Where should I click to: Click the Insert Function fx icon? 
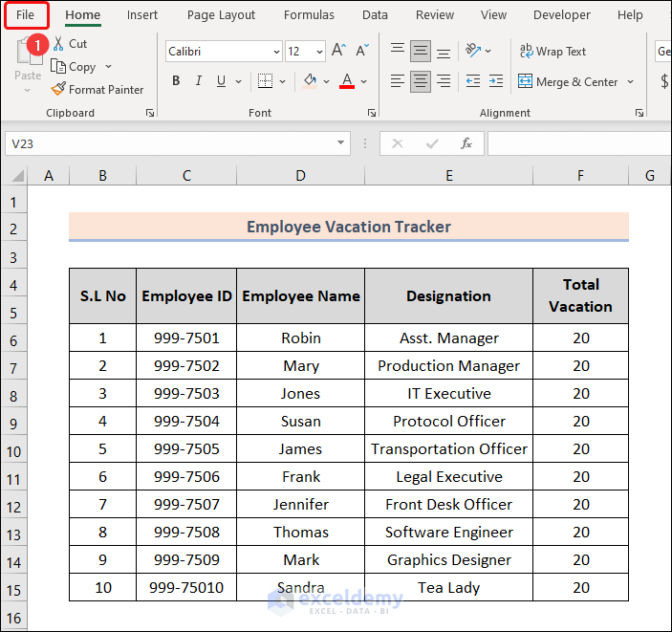click(x=466, y=143)
